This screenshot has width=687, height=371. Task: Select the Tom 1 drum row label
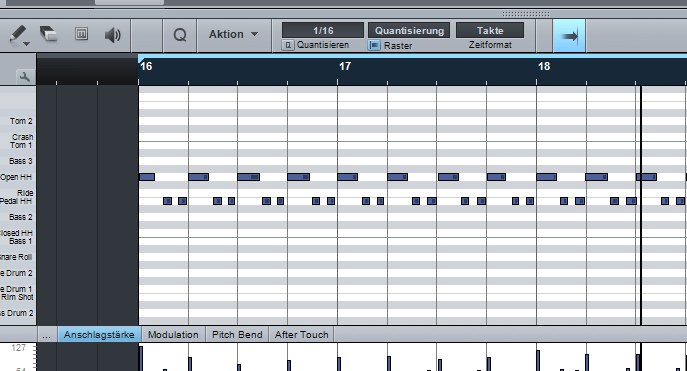tap(21, 145)
